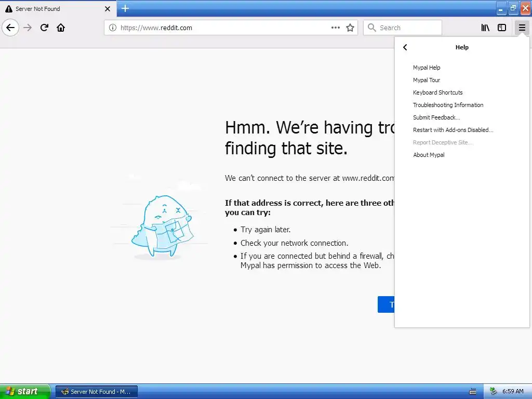The image size is (532, 399).
Task: Open the Home page icon
Action: click(61, 28)
